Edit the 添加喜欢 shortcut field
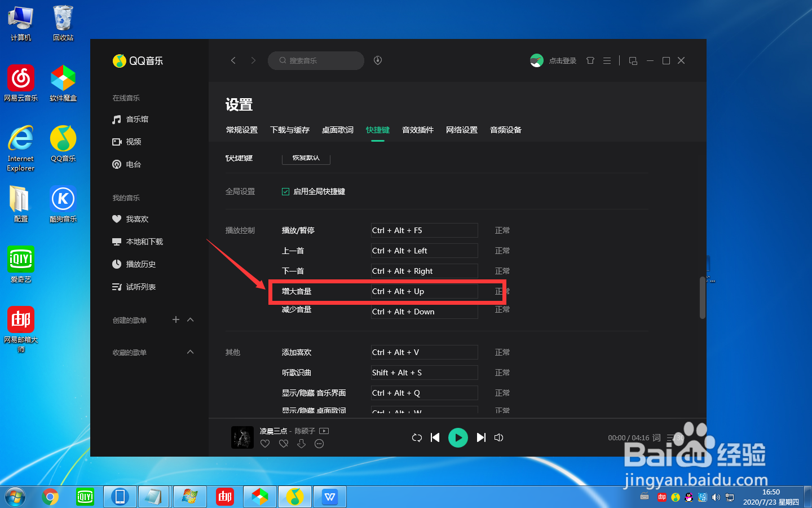Image resolution: width=812 pixels, height=508 pixels. pyautogui.click(x=424, y=352)
